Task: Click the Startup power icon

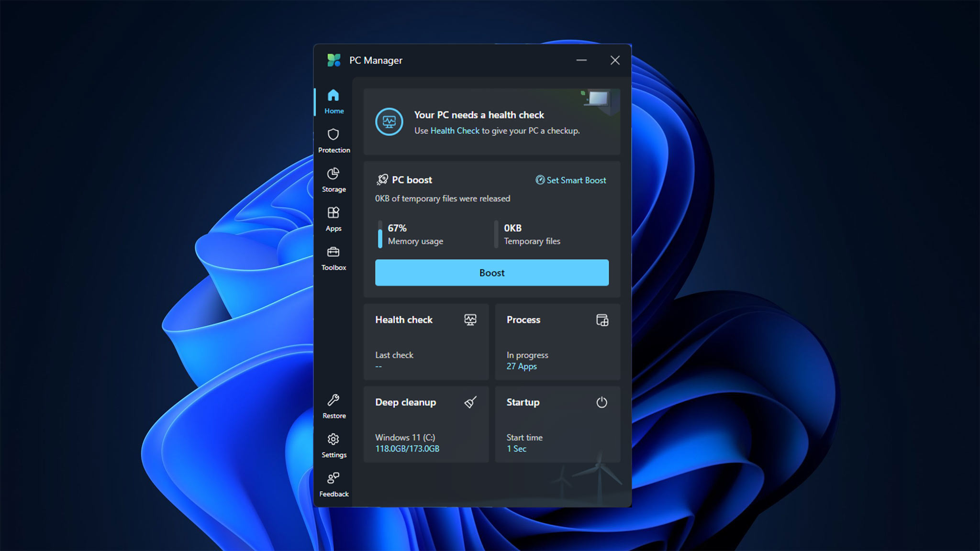Action: point(602,402)
